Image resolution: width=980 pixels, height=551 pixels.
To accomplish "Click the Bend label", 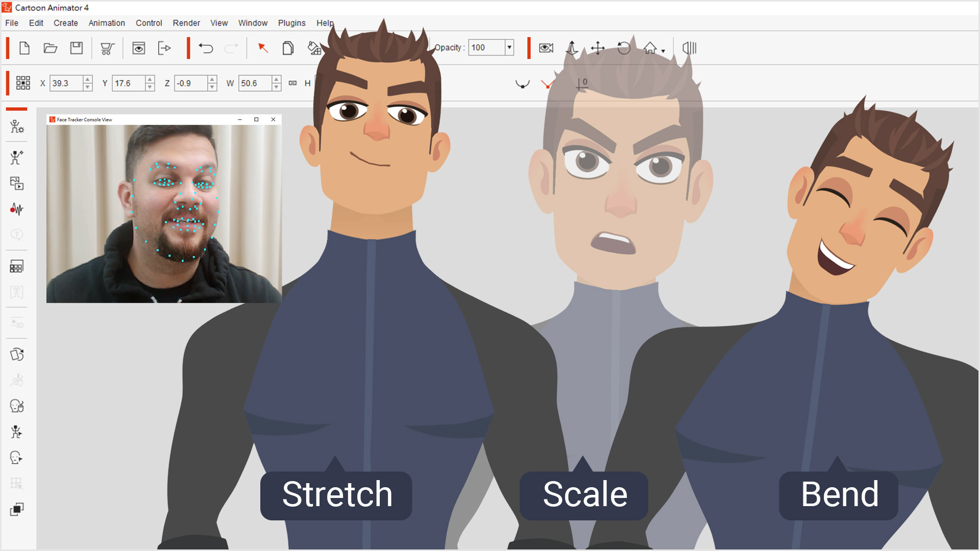I will point(839,495).
